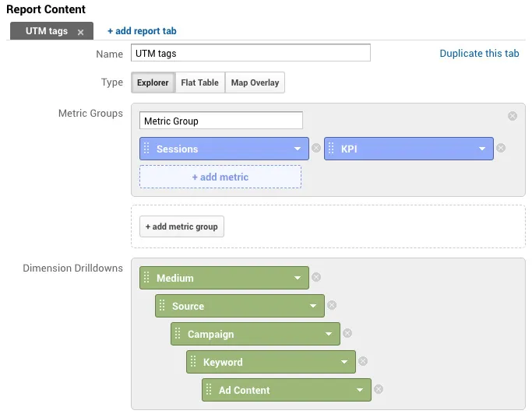Click the add metric placeholder
This screenshot has width=532, height=414.
tap(220, 177)
